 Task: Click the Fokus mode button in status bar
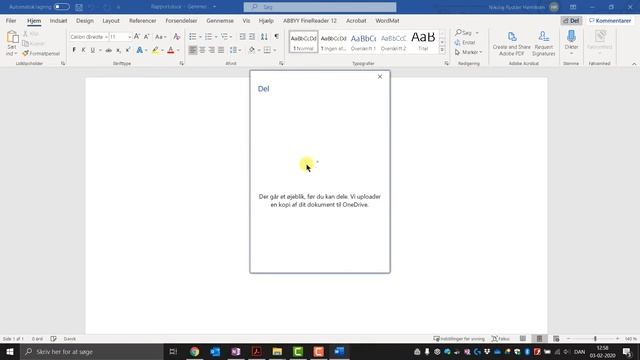[x=501, y=339]
